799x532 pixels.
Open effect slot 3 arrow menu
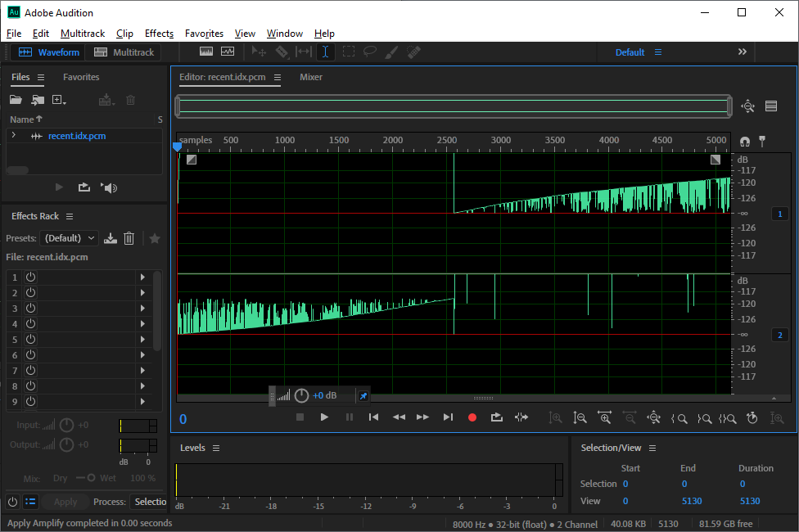click(x=142, y=309)
